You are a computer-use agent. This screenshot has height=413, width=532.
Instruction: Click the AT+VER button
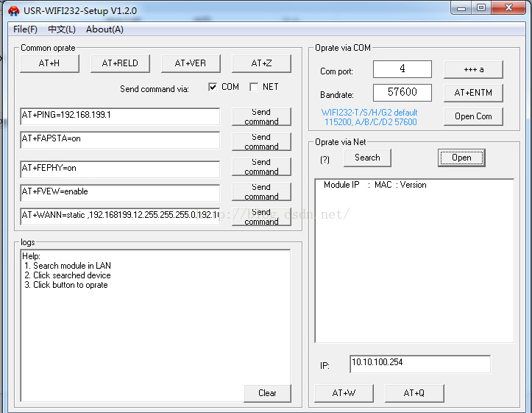tap(191, 63)
